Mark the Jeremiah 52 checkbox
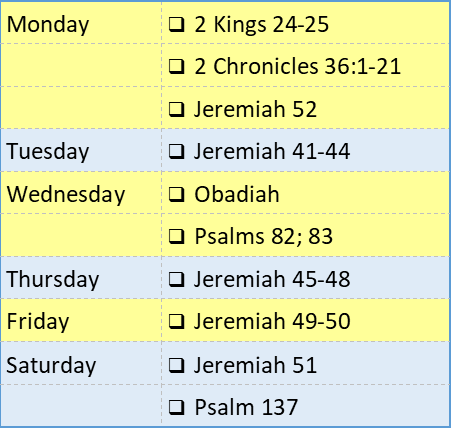Screen dimensions: 451x428 point(176,109)
